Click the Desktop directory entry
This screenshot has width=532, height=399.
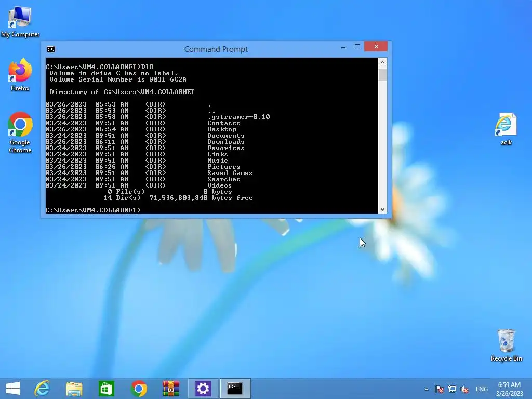click(222, 129)
